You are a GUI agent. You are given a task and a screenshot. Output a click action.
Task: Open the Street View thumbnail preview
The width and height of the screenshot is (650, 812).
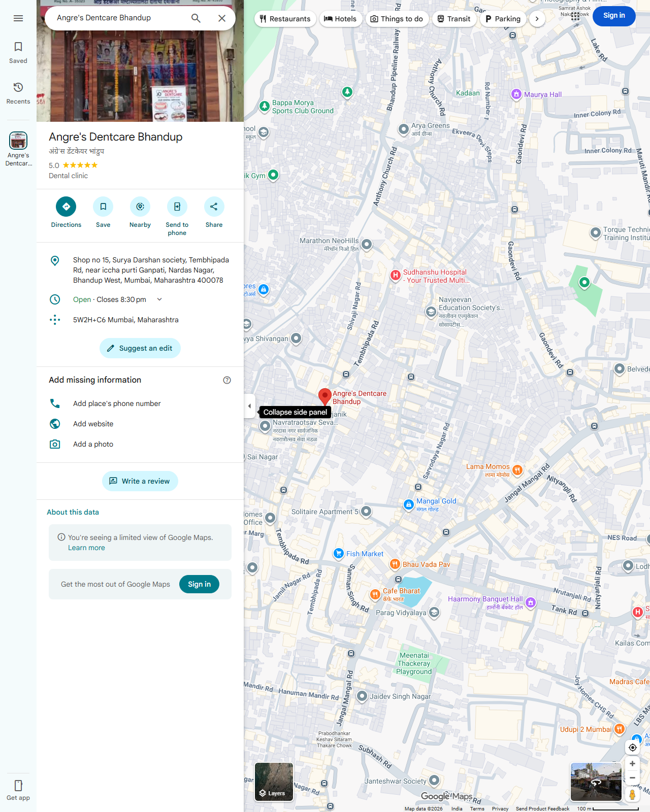tap(596, 782)
